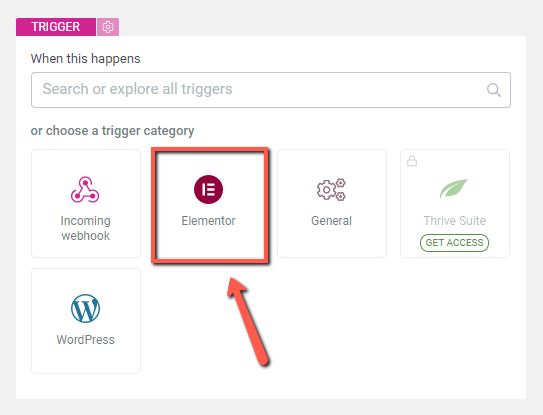Focus the Search or explore all triggers field
Viewport: 543px width, 415px height.
coord(271,90)
